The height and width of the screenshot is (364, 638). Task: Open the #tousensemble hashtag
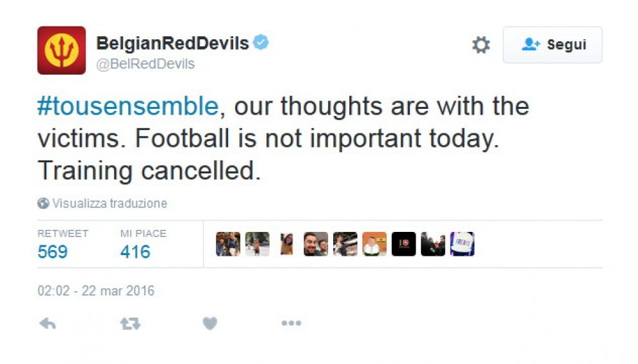click(128, 106)
